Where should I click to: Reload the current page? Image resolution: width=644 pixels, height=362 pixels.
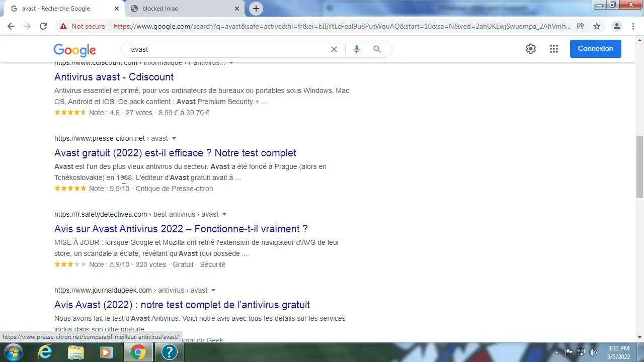43,26
